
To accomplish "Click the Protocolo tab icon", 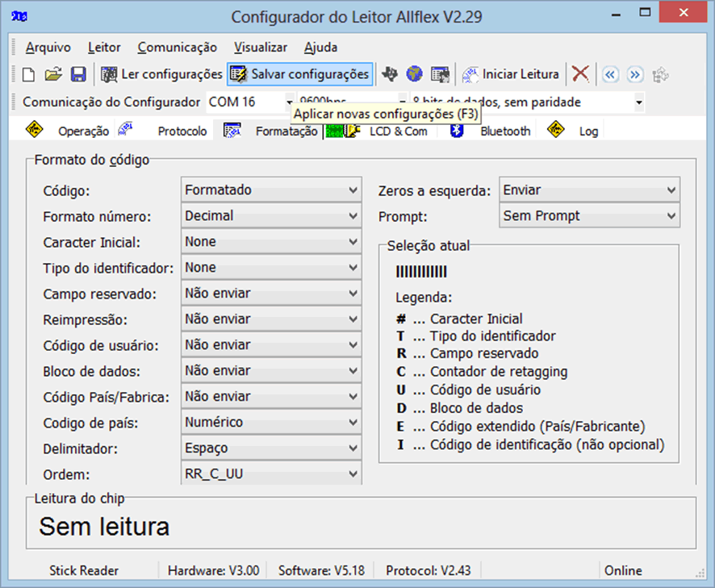I will click(x=125, y=129).
